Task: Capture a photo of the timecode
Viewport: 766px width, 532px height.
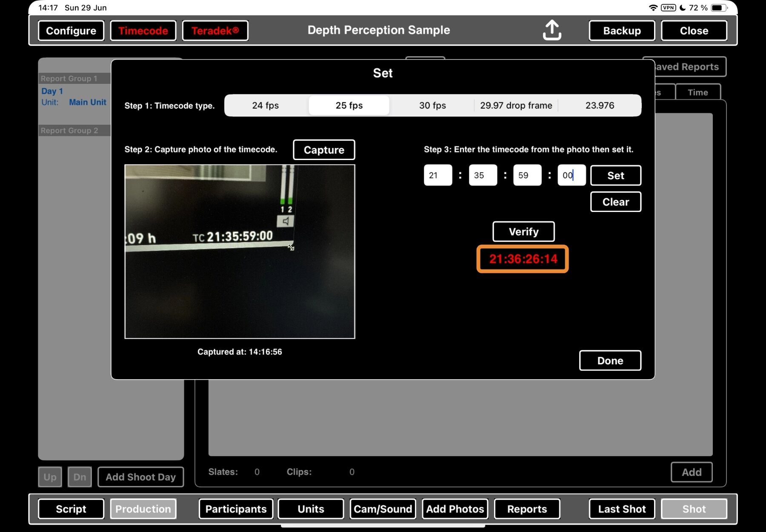Action: [x=324, y=150]
